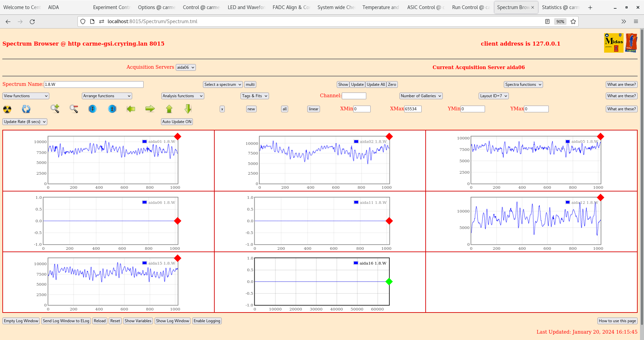Click the blue double down-arrow icon
Viewport: 644px width, 340px height.
click(93, 109)
